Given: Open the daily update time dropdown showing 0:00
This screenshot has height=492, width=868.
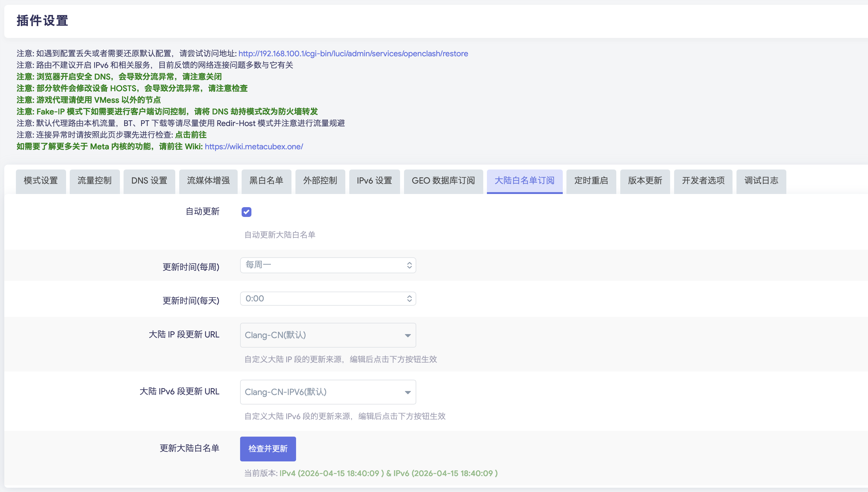Looking at the screenshot, I should tap(328, 298).
